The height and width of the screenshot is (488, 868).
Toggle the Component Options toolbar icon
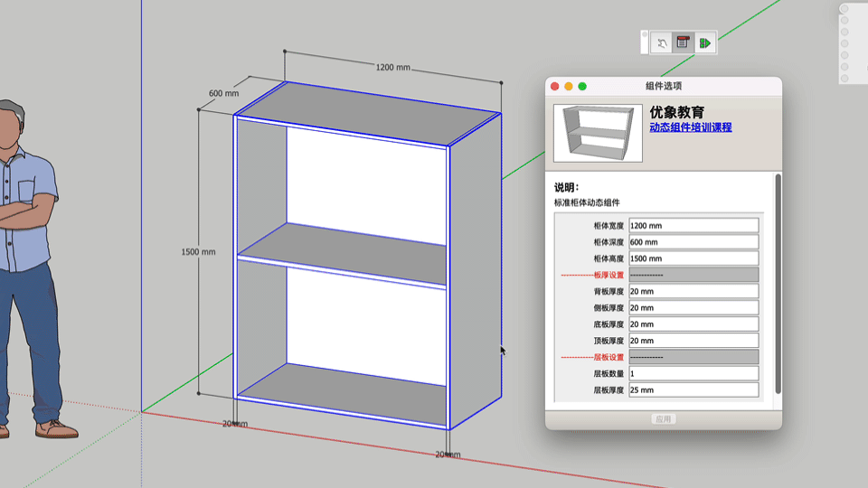[x=683, y=42]
